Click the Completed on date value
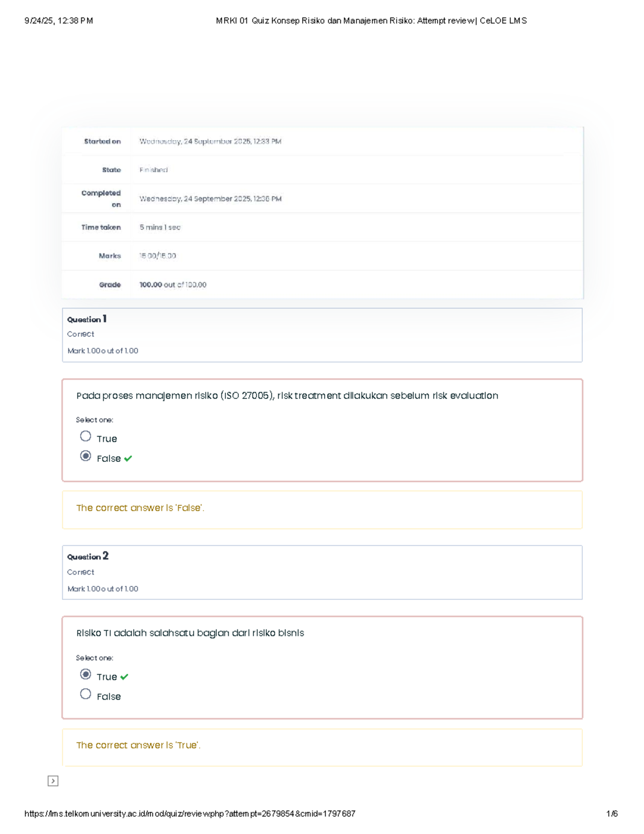Viewport: 644px width, 834px height. click(x=210, y=199)
